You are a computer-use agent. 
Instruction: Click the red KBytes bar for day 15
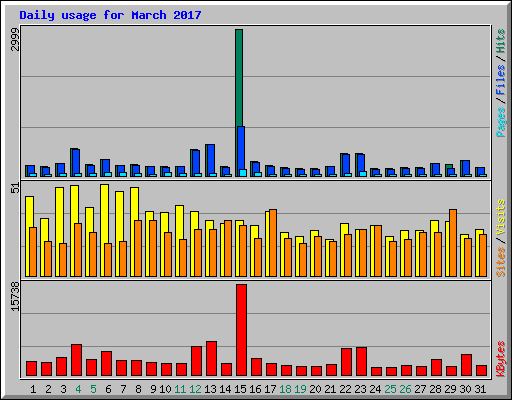[x=241, y=330]
